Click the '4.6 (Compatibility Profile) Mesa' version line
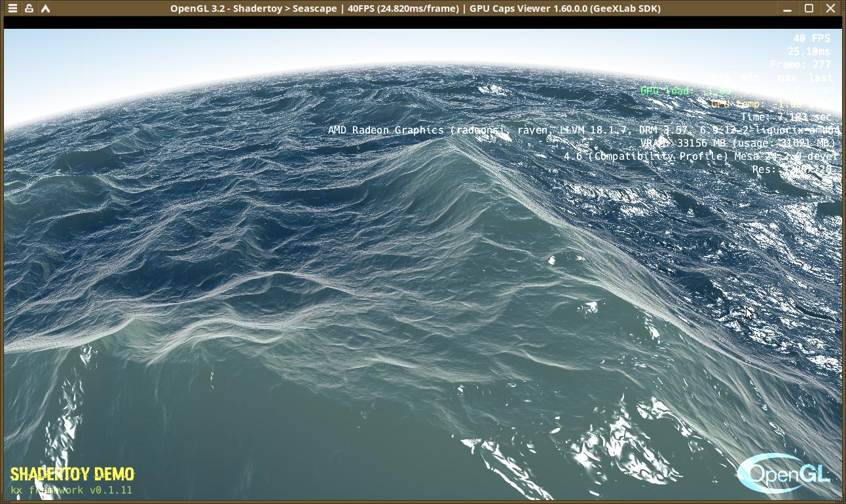 701,156
